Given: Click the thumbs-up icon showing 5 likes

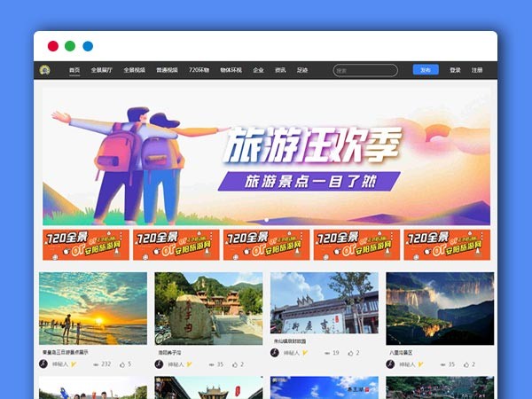Looking at the screenshot, I should (x=121, y=364).
